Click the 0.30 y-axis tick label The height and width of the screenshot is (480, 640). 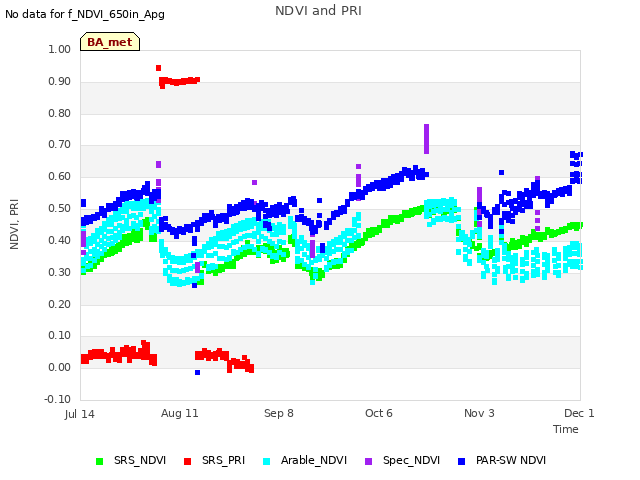(x=60, y=272)
